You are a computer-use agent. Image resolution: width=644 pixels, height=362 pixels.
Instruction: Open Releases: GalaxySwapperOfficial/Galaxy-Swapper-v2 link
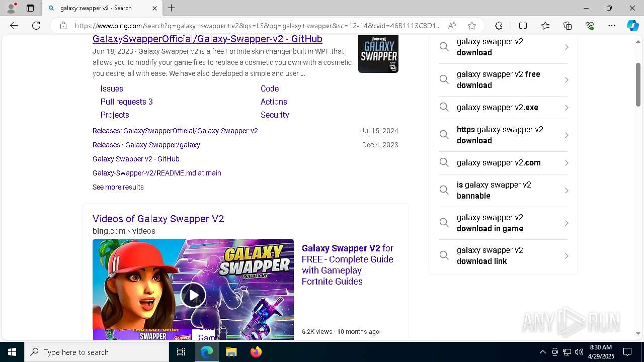click(x=175, y=131)
